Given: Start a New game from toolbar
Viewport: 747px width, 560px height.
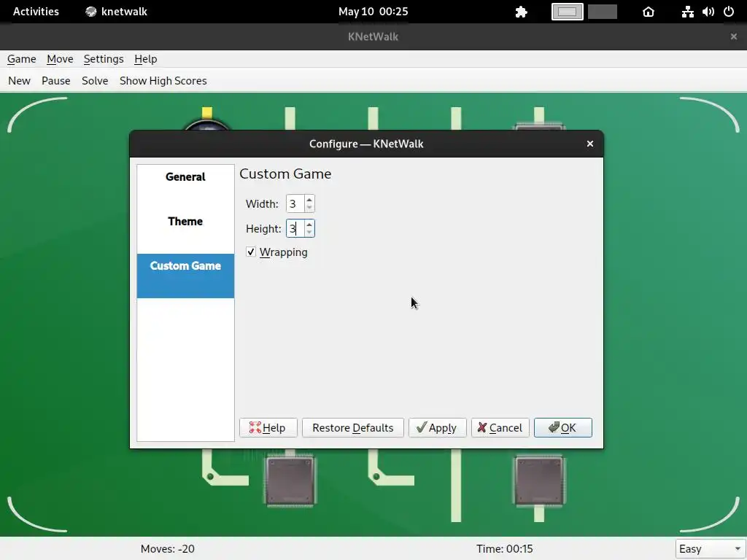Looking at the screenshot, I should click(19, 81).
